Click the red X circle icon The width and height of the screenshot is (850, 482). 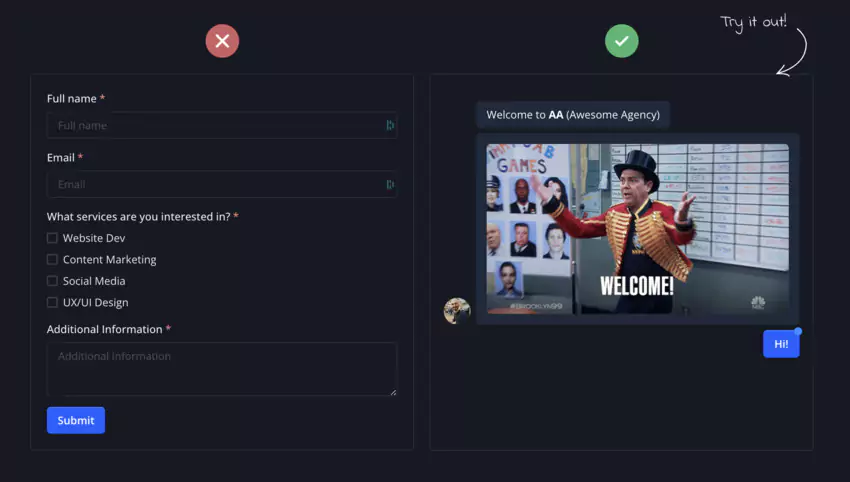coord(222,41)
